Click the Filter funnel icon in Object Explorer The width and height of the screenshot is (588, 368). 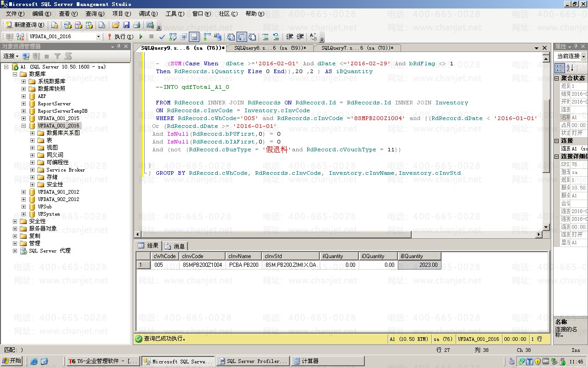point(57,56)
